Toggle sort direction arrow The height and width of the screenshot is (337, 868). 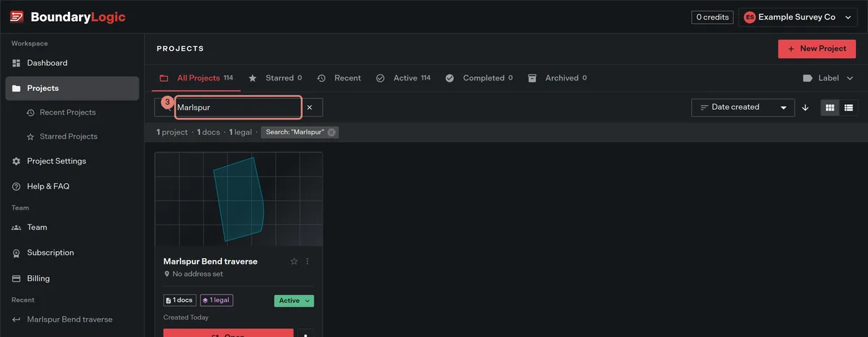coord(806,108)
